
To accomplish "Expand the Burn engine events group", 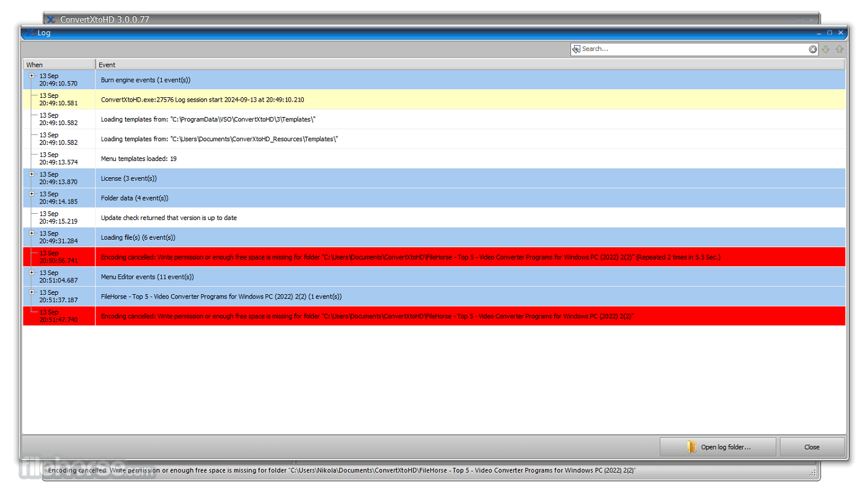I will pyautogui.click(x=32, y=76).
